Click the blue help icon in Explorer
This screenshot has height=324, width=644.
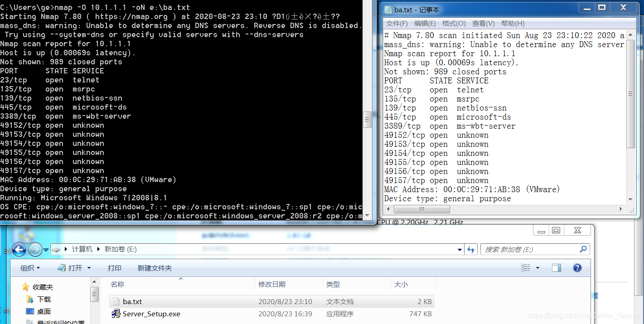[577, 268]
